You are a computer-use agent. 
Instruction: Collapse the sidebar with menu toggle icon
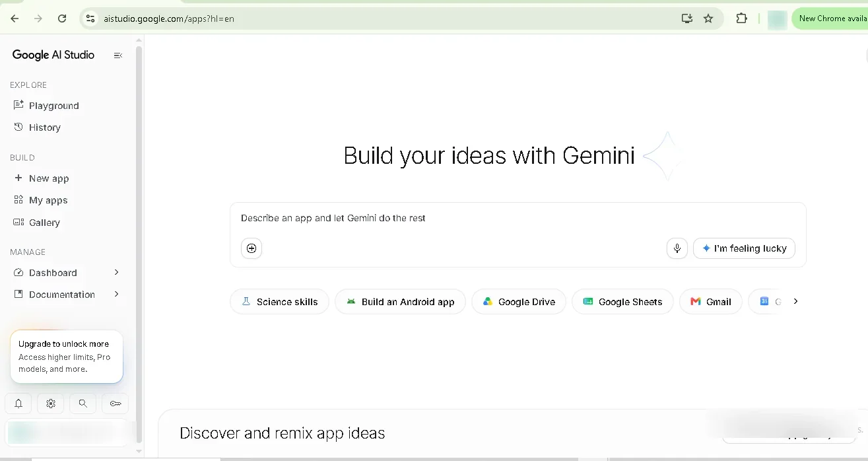[x=118, y=55]
